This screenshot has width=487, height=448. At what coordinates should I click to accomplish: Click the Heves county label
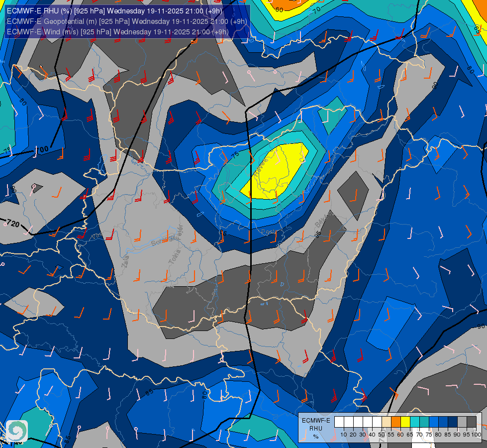[x=260, y=167]
